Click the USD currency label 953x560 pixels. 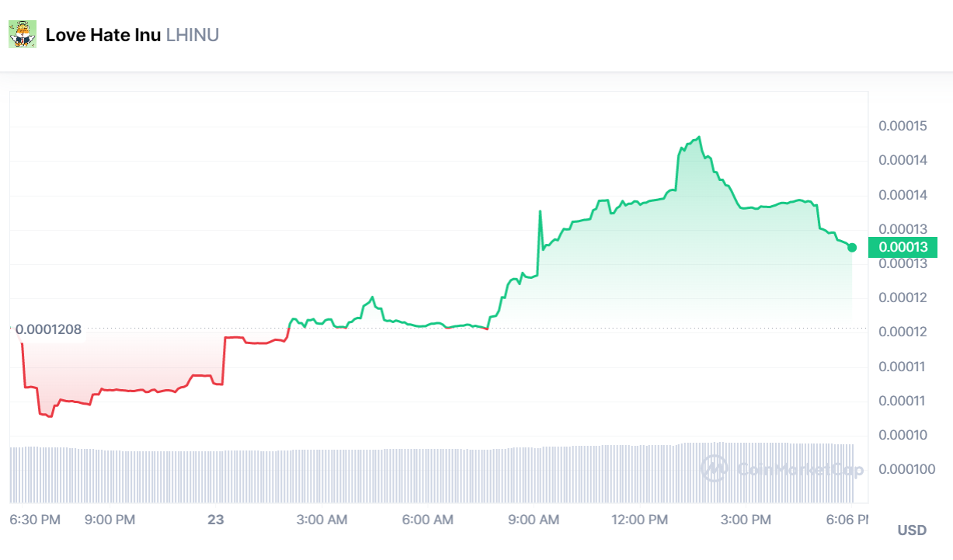click(x=912, y=530)
